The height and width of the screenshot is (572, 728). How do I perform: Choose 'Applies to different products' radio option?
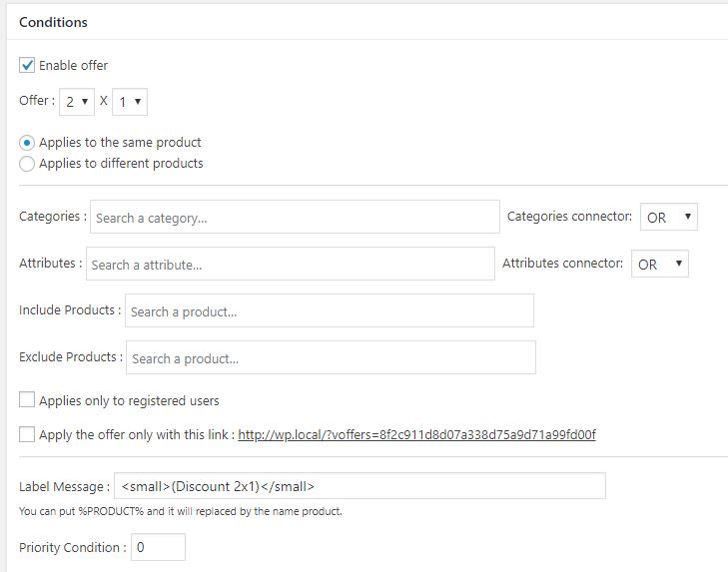click(27, 164)
